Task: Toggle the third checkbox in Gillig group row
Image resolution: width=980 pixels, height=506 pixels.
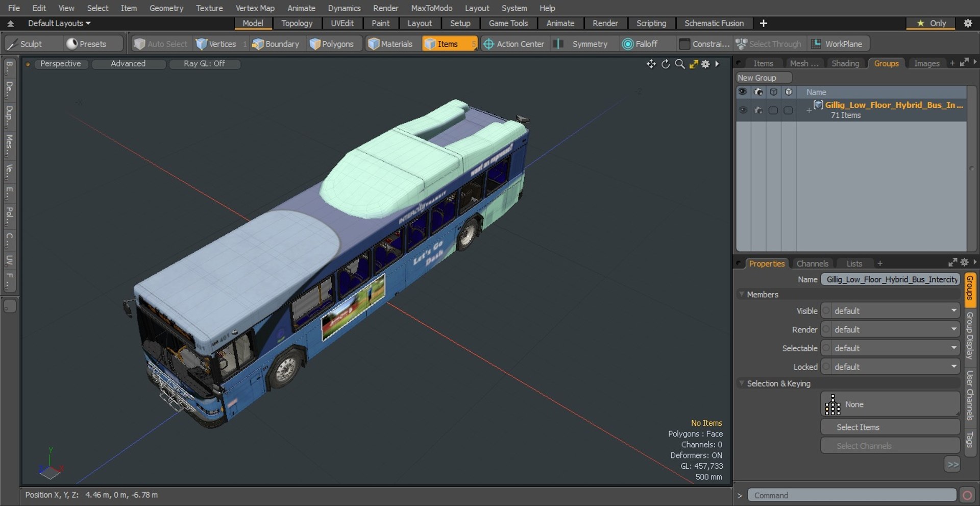Action: point(773,110)
